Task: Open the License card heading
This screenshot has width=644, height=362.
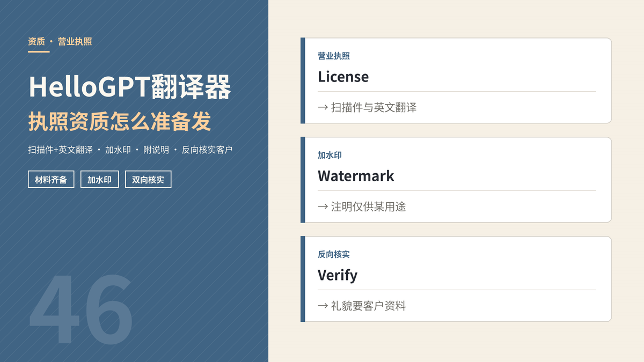Action: coord(343,77)
